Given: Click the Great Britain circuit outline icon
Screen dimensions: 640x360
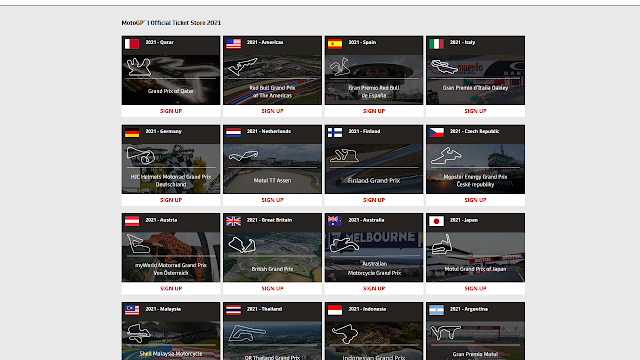Looking at the screenshot, I should pos(242,245).
